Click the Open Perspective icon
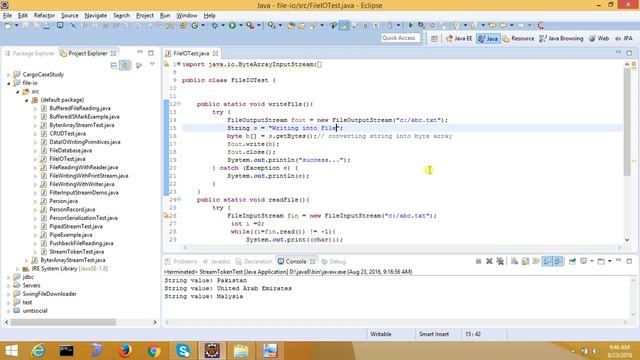The image size is (640, 360). (434, 38)
